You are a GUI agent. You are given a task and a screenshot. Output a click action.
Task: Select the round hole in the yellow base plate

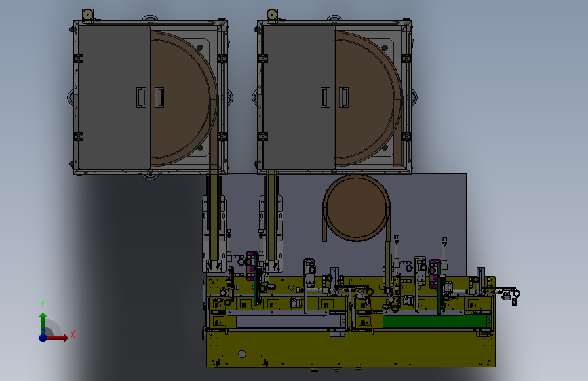coord(242,354)
